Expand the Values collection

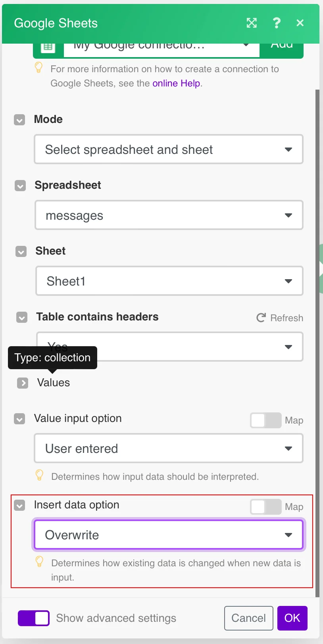point(23,383)
